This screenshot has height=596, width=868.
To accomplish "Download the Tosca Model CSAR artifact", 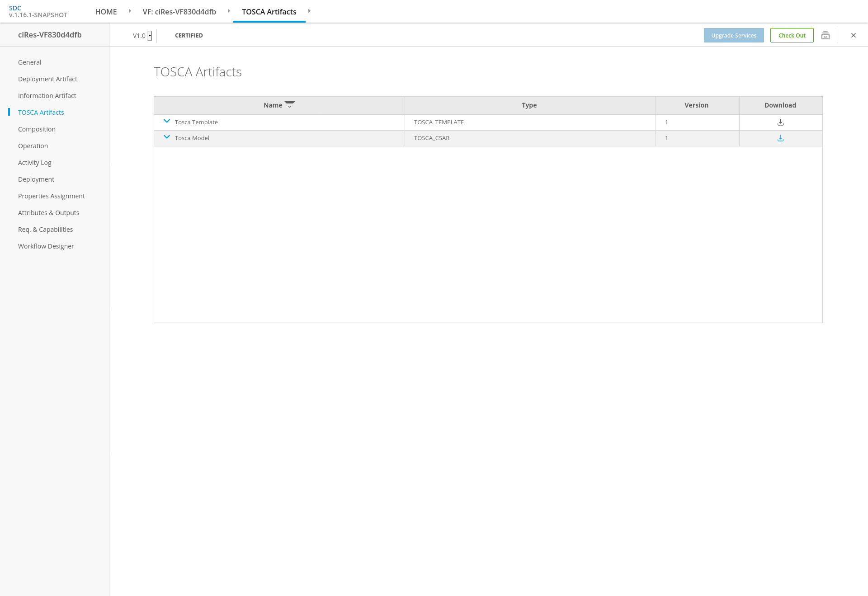I will coord(780,138).
